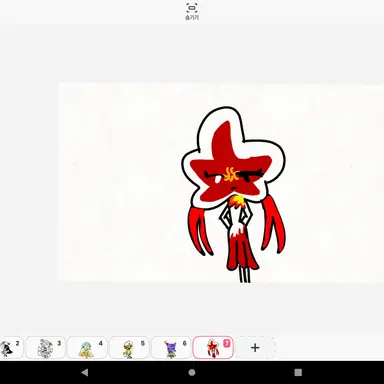Image resolution: width=384 pixels, height=384 pixels.
Task: Tap the hide (숨기기) icon at top
Action: click(x=192, y=11)
